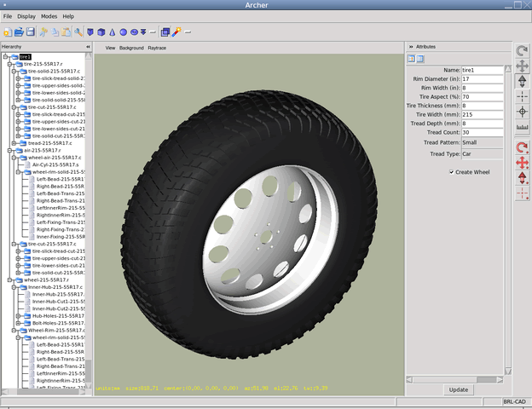The height and width of the screenshot is (409, 532).
Task: Activate the gray translate view arrows tool
Action: [x=522, y=66]
